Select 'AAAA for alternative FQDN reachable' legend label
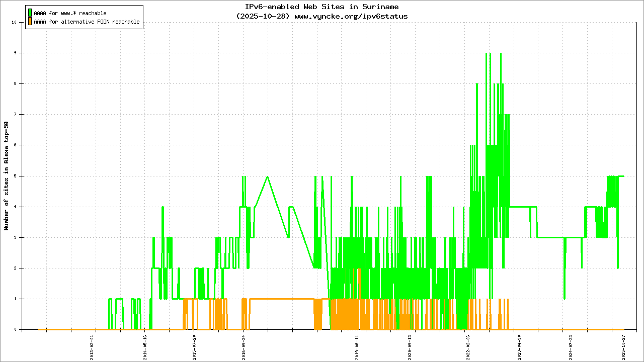644x362 pixels. 87,22
